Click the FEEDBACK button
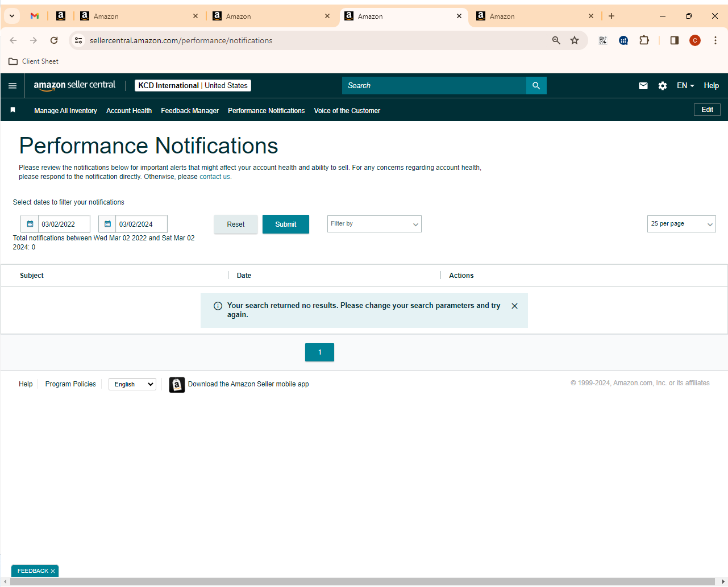Image resolution: width=728 pixels, height=587 pixels. pyautogui.click(x=33, y=571)
